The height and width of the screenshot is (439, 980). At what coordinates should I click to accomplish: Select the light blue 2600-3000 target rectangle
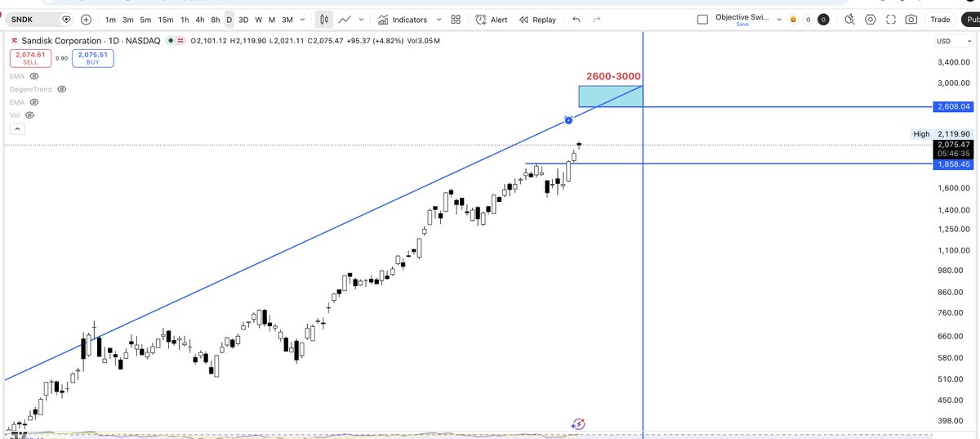(610, 96)
